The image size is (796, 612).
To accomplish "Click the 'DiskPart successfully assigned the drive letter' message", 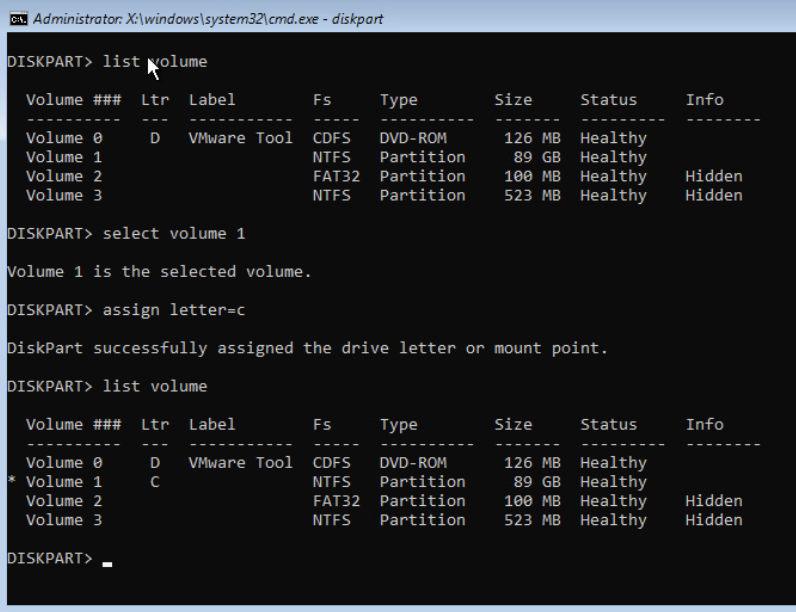I will point(307,348).
